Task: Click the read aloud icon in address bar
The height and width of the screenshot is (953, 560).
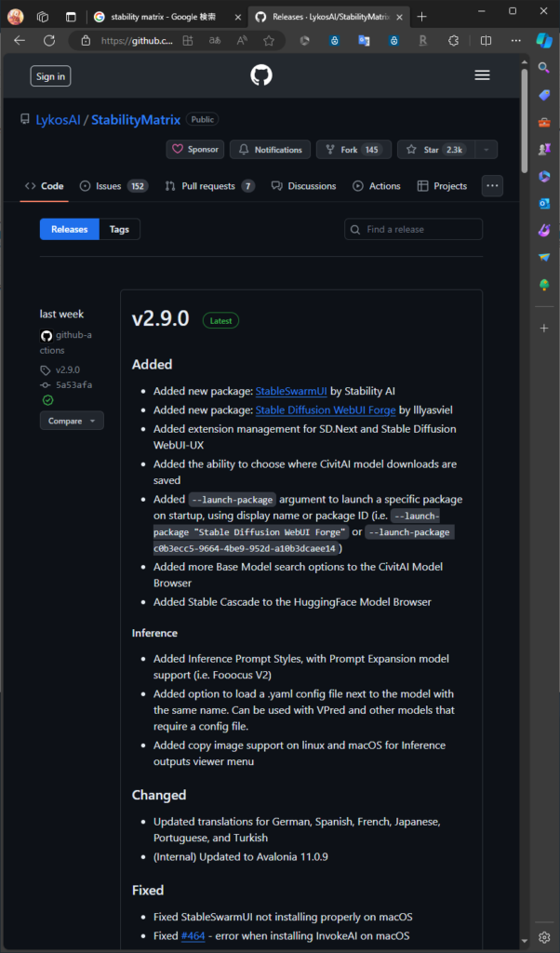Action: [242, 41]
